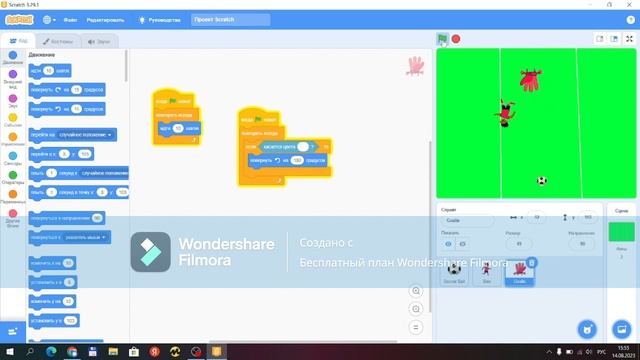
Task: Click the 'повернуться в направлении 90' block
Action: coord(67,218)
